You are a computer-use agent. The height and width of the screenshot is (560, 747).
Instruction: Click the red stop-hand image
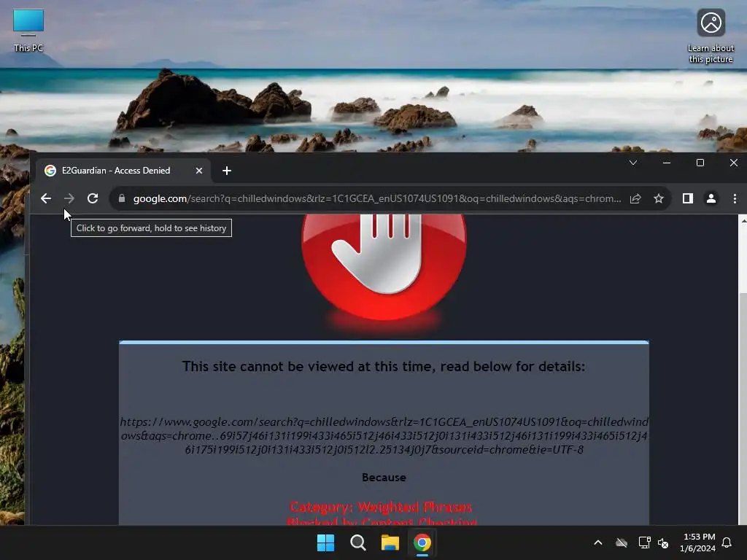coord(384,267)
